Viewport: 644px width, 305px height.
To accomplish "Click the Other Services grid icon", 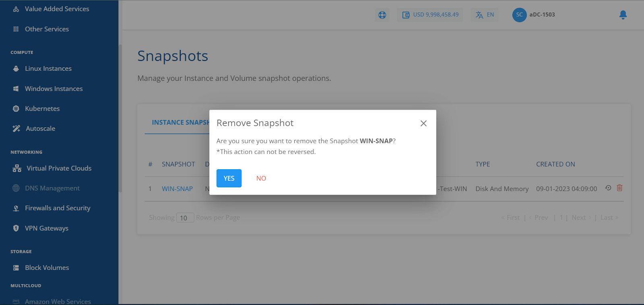I will (16, 29).
